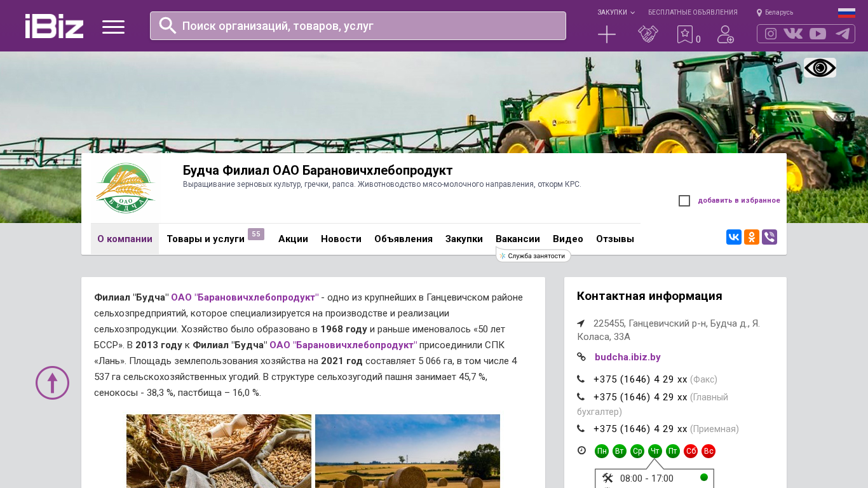This screenshot has width=868, height=488.
Task: Share company page via Viber
Action: [x=770, y=237]
